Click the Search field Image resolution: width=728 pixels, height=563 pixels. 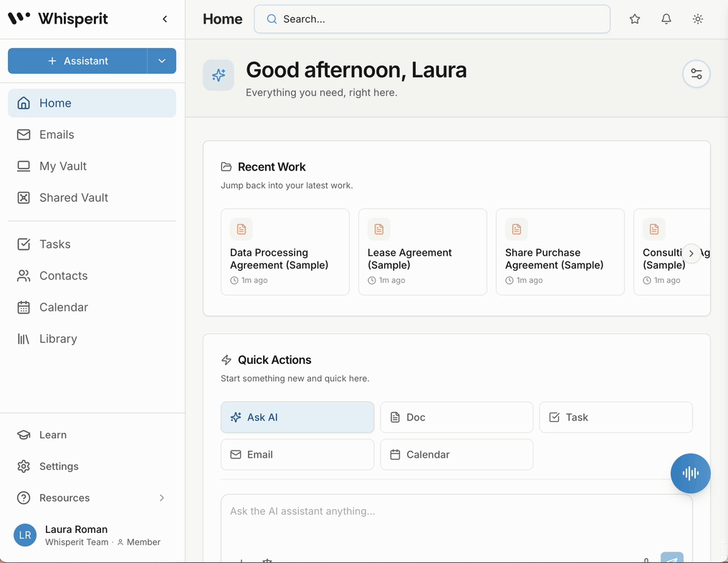432,19
